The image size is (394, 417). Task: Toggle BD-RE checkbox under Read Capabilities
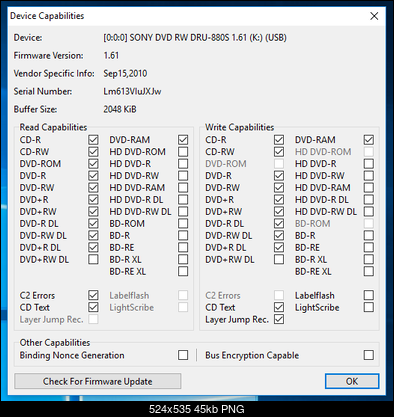pyautogui.click(x=183, y=248)
